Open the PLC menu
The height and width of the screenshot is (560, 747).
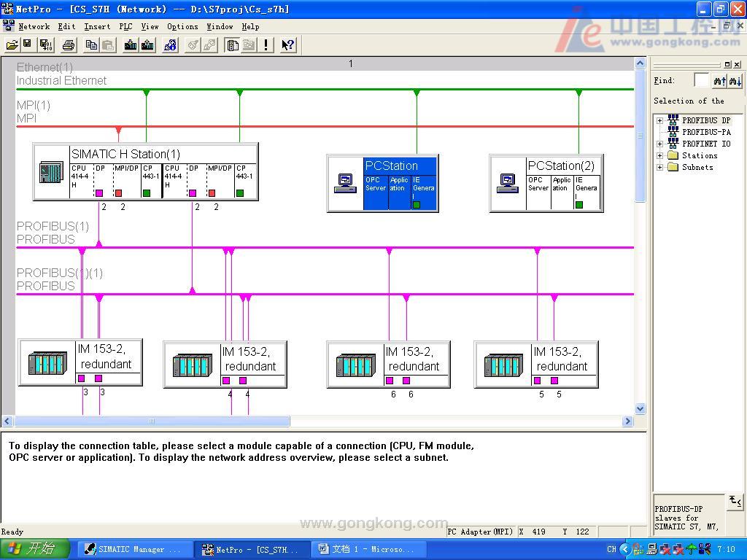pyautogui.click(x=125, y=27)
